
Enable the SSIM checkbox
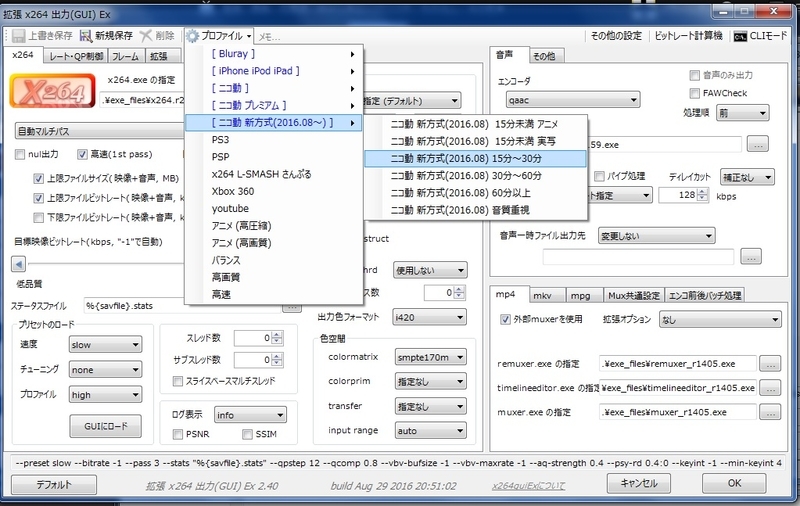point(247,434)
